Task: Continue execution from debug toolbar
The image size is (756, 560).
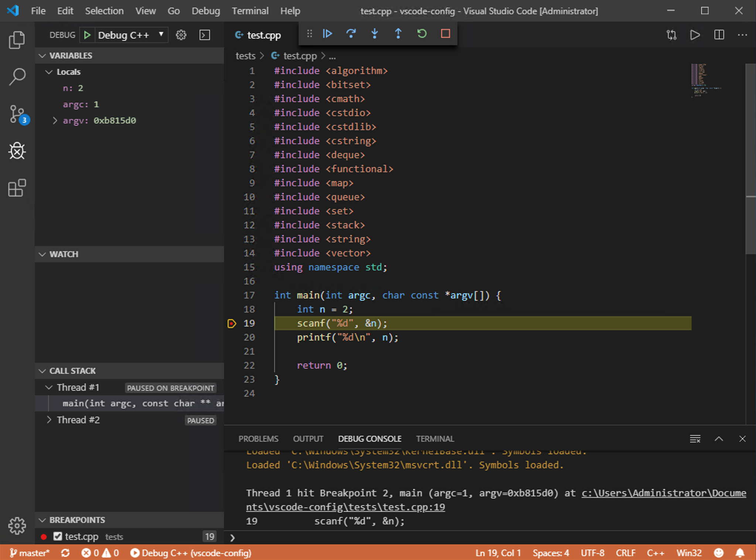Action: 327,34
